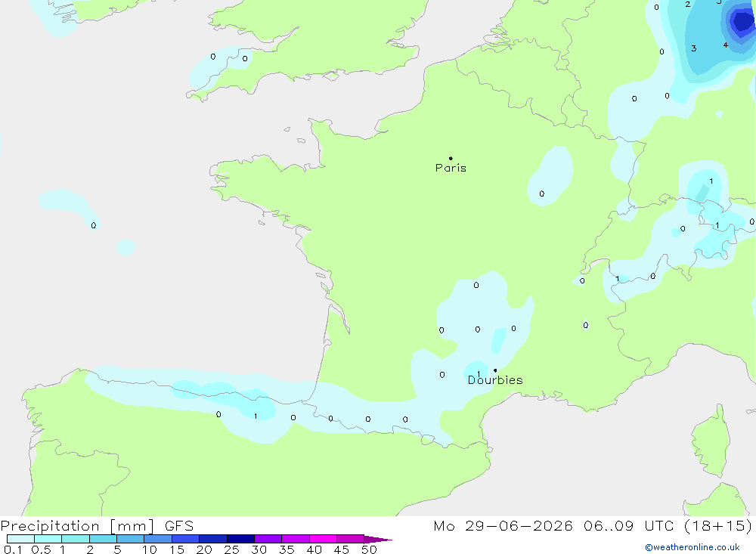Pick the 1–2 mm legend swatch
Image resolution: width=756 pixels, height=554 pixels.
click(x=76, y=539)
